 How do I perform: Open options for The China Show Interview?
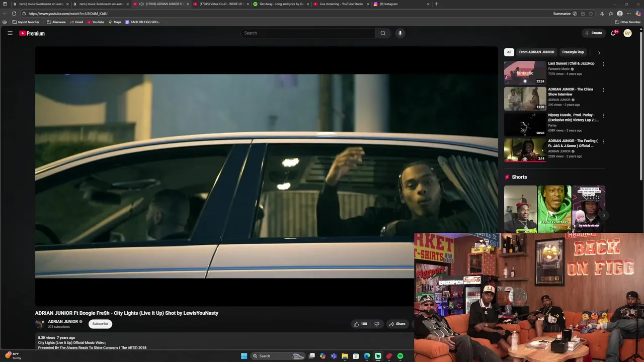pyautogui.click(x=603, y=90)
